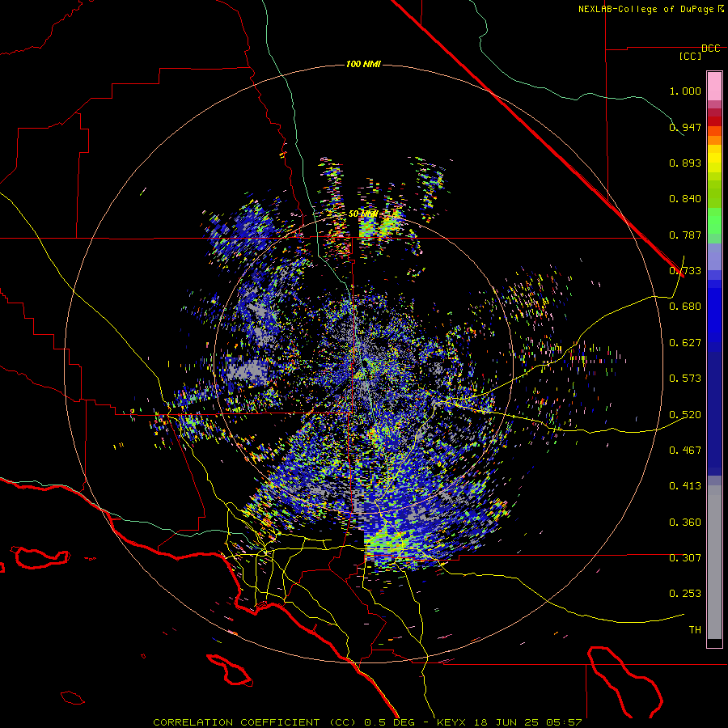Select the 0.253 scale value
Viewport: 728px width, 728px height.
coord(685,594)
